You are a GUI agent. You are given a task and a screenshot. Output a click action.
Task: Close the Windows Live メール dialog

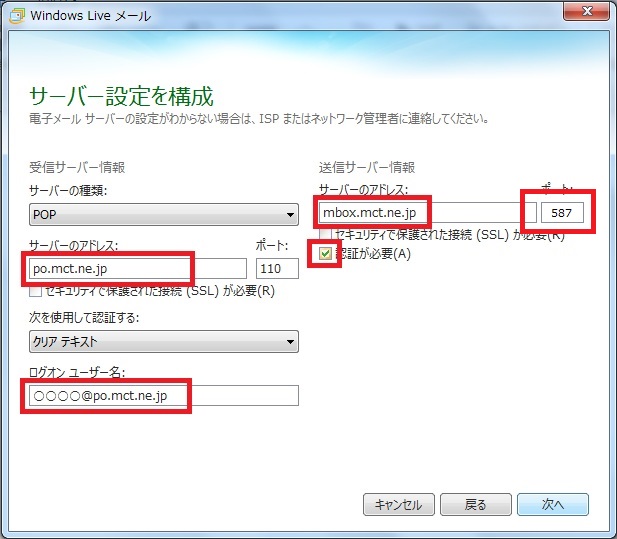(x=586, y=11)
